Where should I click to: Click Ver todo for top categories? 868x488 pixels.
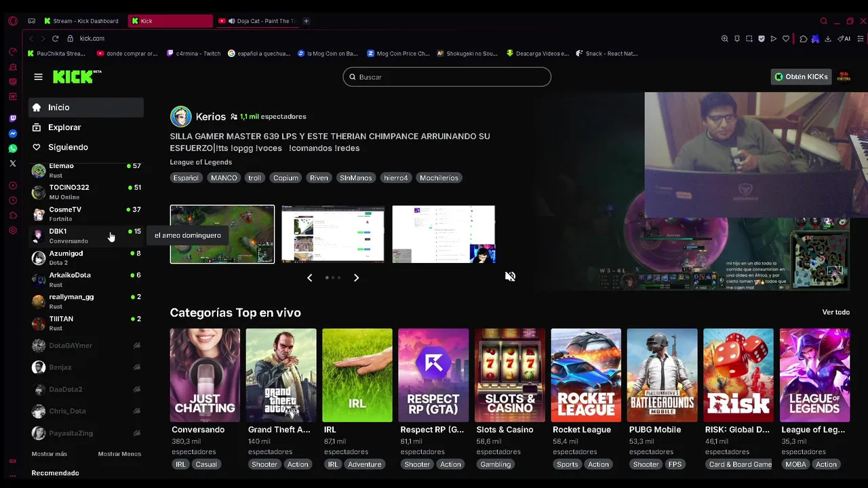835,312
